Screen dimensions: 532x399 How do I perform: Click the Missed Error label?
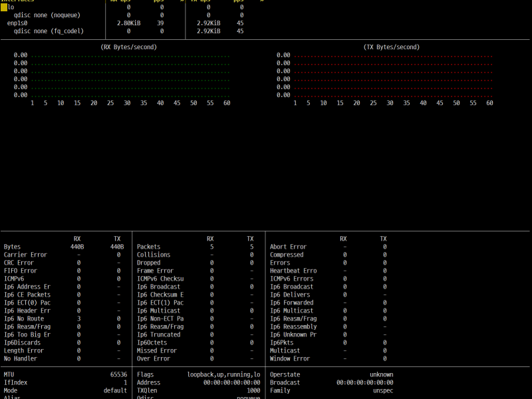coord(157,350)
